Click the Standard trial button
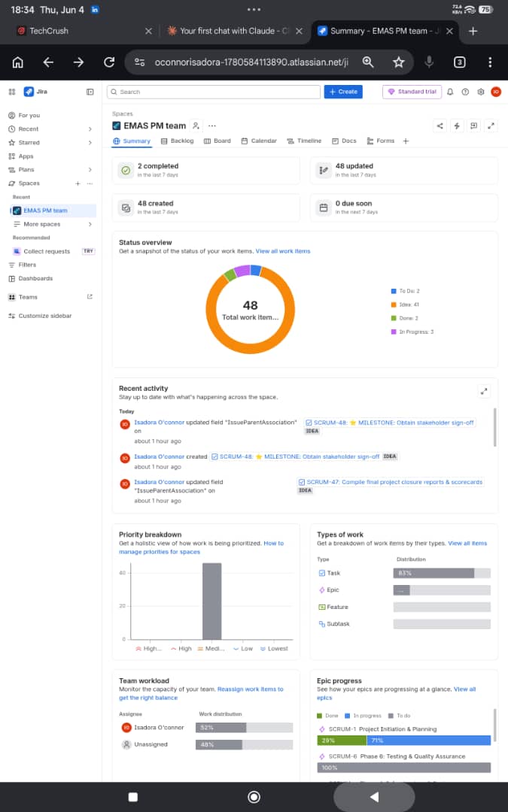The width and height of the screenshot is (508, 812). (x=412, y=92)
